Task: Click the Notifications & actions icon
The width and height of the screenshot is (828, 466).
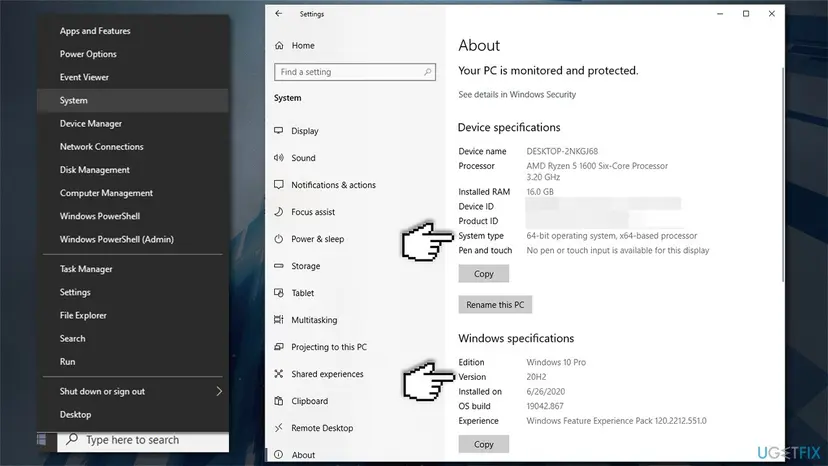Action: tap(279, 184)
